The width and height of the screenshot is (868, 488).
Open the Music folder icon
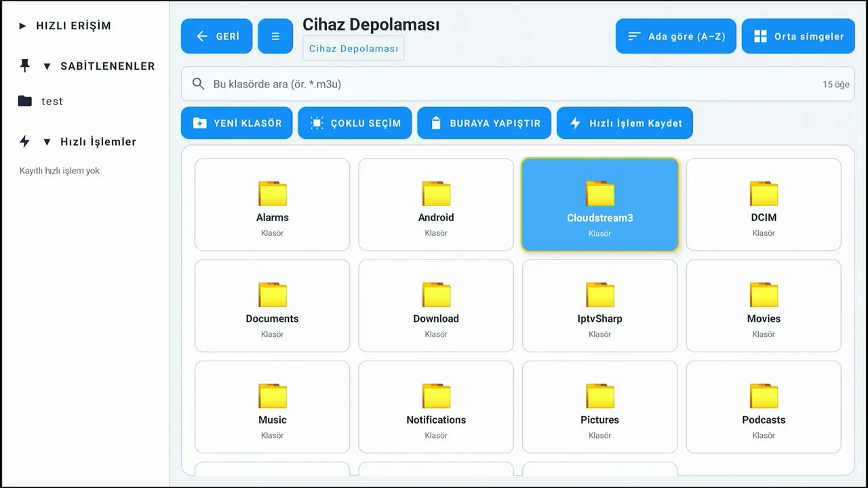click(x=273, y=396)
